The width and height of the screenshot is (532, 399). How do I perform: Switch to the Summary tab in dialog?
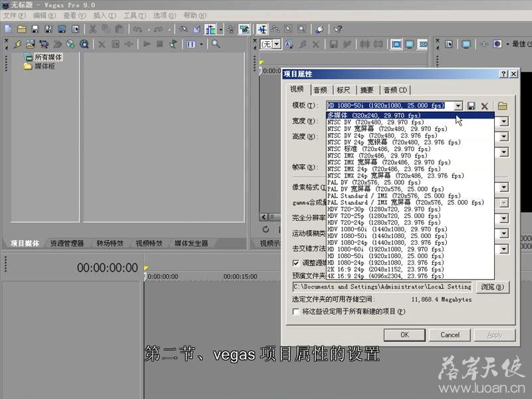point(366,90)
